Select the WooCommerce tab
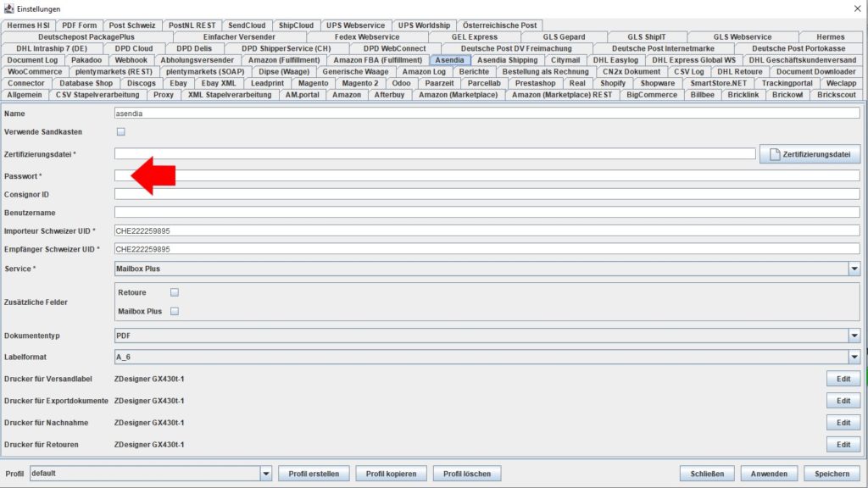The image size is (868, 488). click(x=35, y=71)
